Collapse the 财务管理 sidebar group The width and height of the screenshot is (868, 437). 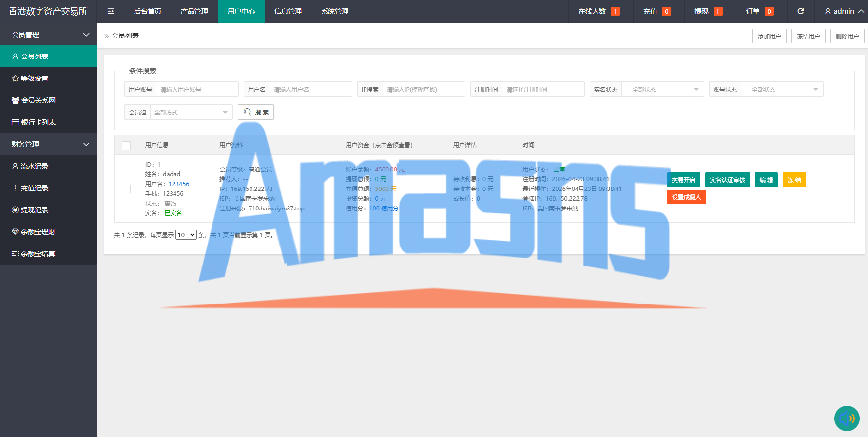pyautogui.click(x=49, y=144)
